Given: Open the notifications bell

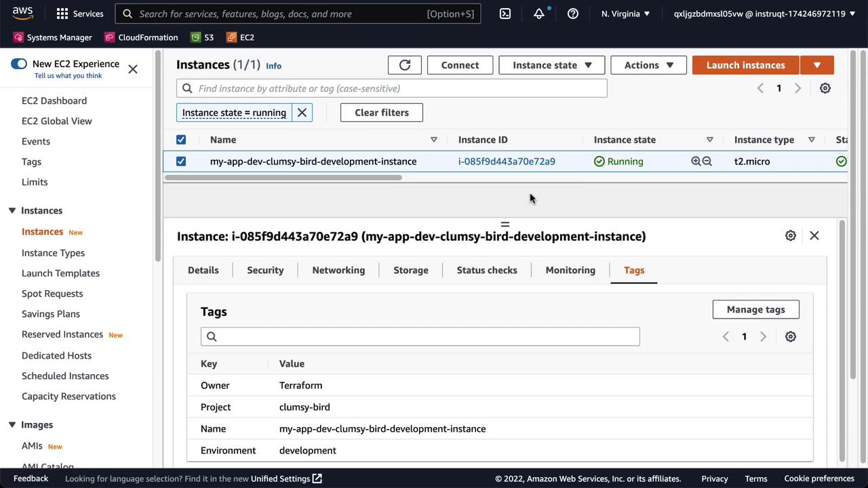Looking at the screenshot, I should tap(539, 14).
